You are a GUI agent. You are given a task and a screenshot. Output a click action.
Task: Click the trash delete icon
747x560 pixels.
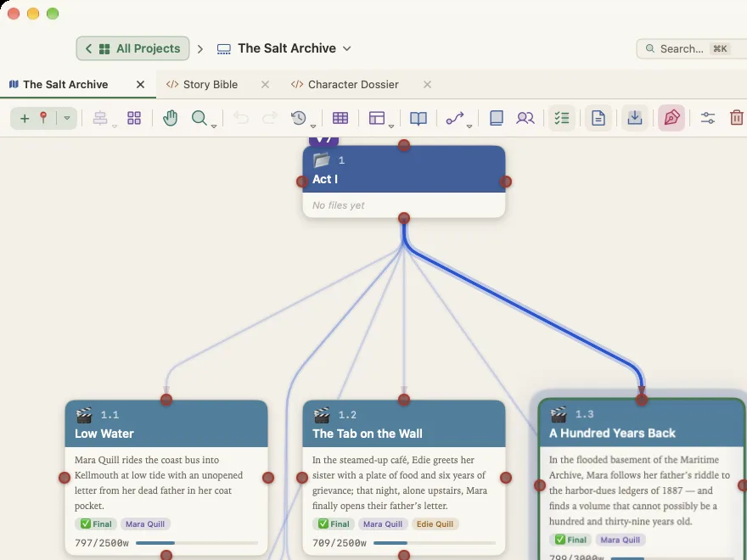[737, 118]
